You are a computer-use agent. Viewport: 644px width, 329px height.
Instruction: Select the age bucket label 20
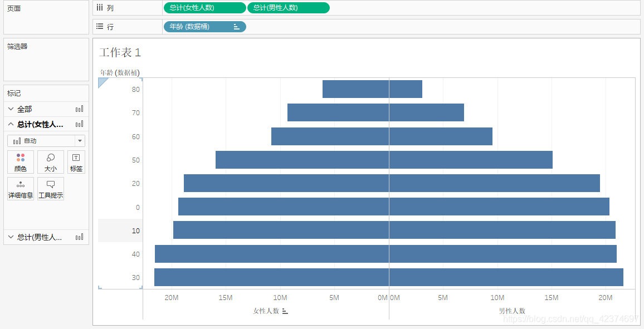click(135, 183)
